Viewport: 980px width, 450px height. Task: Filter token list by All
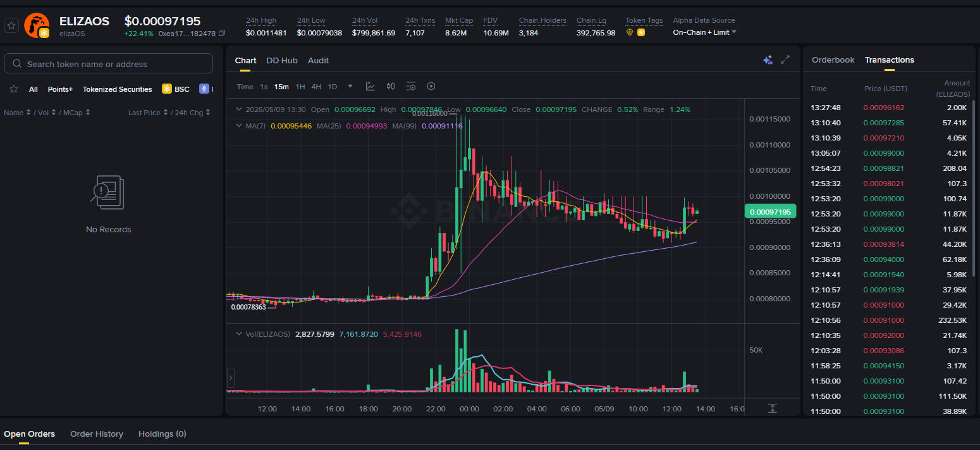tap(34, 89)
